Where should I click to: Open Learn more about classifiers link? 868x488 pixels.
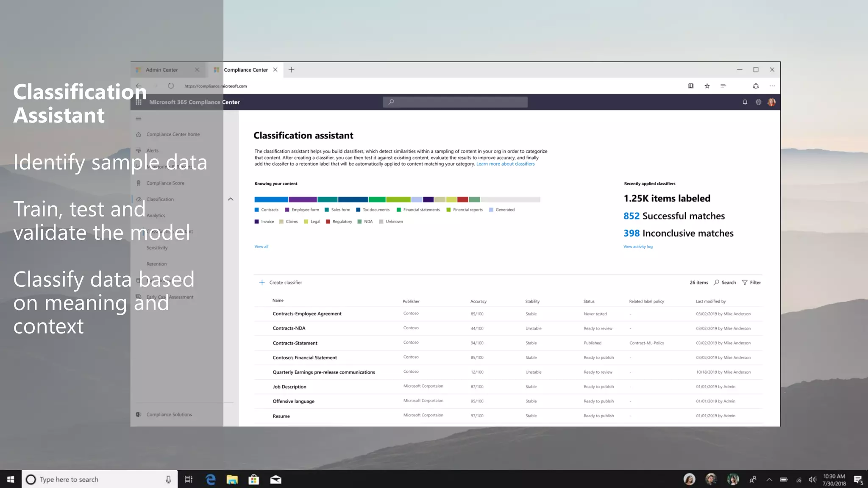505,164
